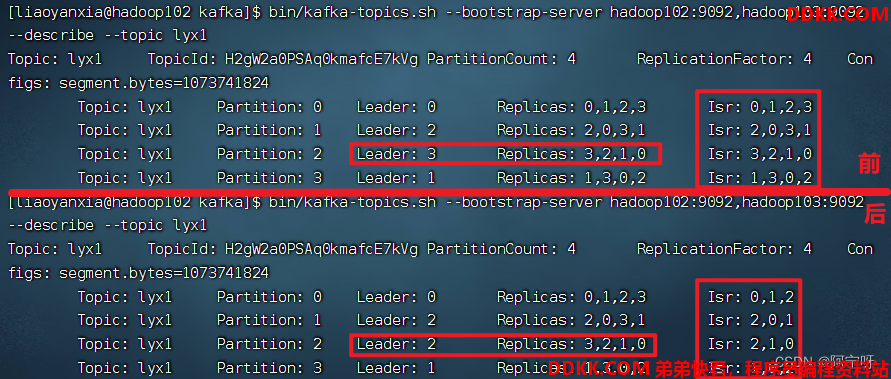Select "--describe --topic lyx1" under the first command
This screenshot has height=379, width=891.
(107, 36)
